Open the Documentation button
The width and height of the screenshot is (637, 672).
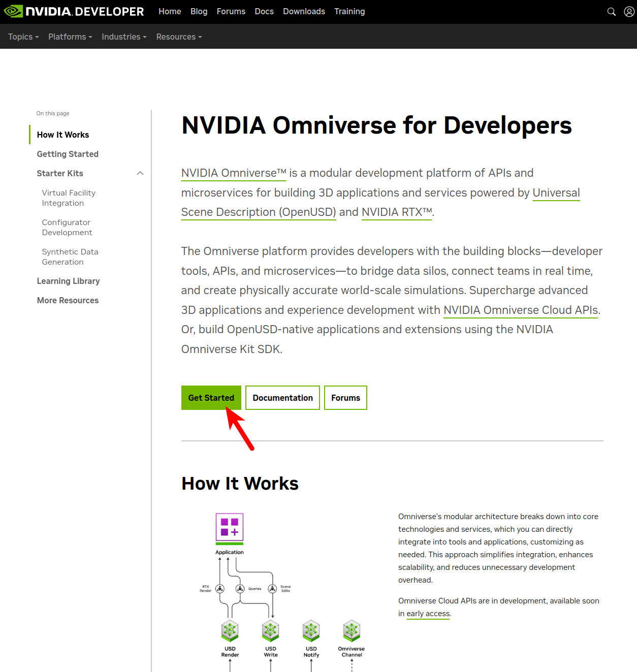click(282, 398)
